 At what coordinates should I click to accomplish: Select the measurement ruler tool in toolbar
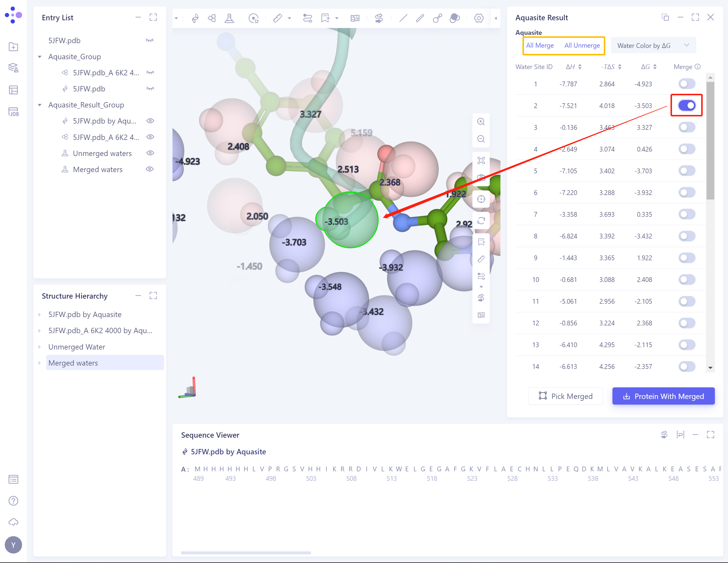[277, 18]
